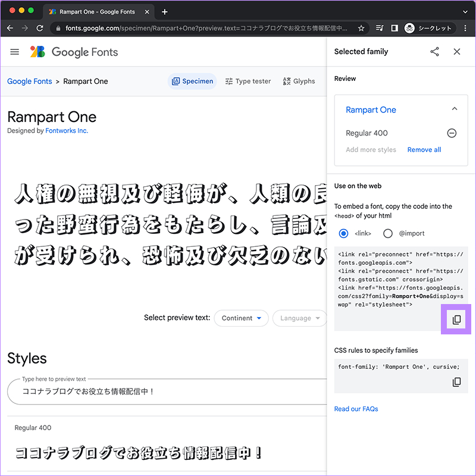Reload the current page
Viewport: 476px width, 476px height.
tap(40, 28)
